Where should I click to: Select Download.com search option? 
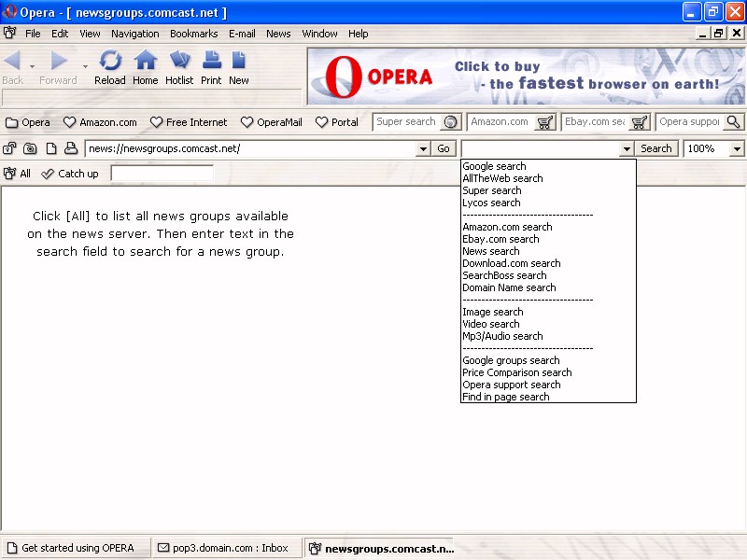tap(548, 263)
